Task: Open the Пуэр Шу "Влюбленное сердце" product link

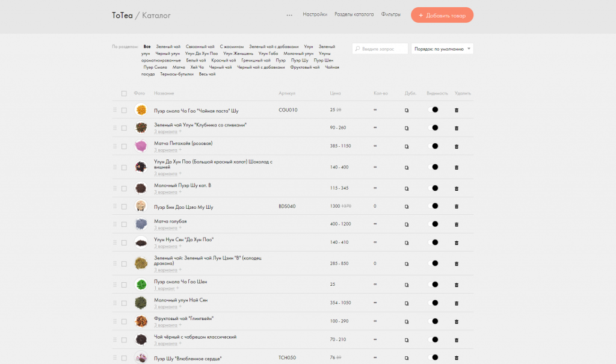Action: [188, 359]
